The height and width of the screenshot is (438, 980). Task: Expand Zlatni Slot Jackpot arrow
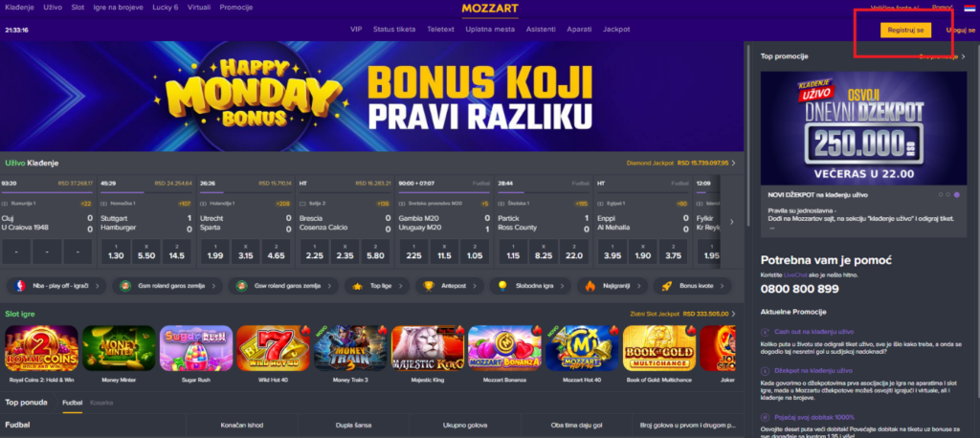point(734,314)
